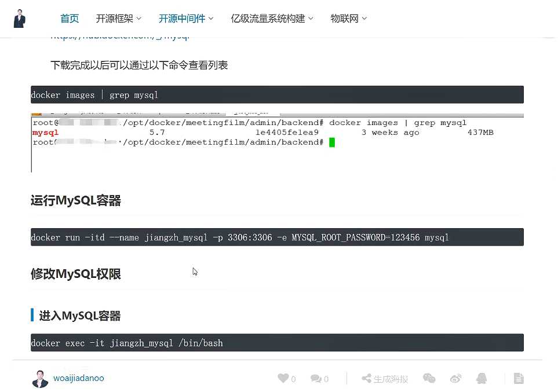
Task: Click the heart like icon
Action: point(283,379)
